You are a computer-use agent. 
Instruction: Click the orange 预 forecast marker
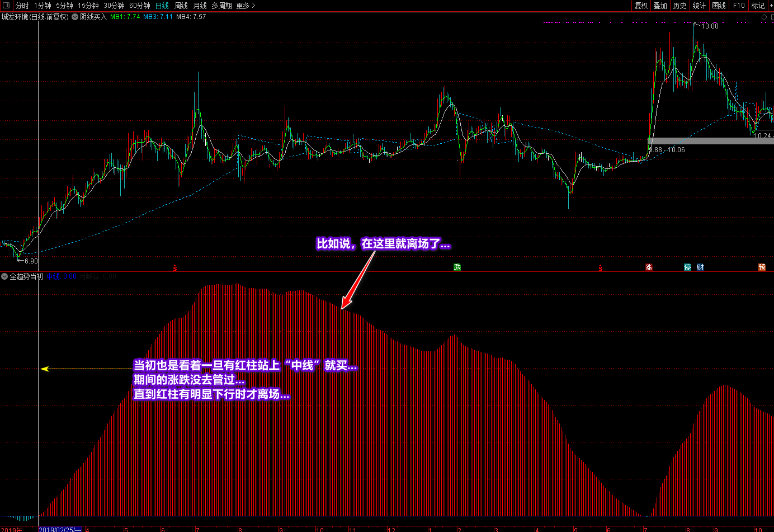[762, 267]
